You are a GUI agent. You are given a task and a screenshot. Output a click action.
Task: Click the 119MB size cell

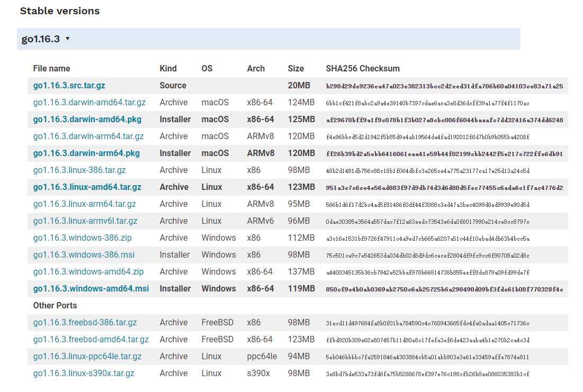301,289
